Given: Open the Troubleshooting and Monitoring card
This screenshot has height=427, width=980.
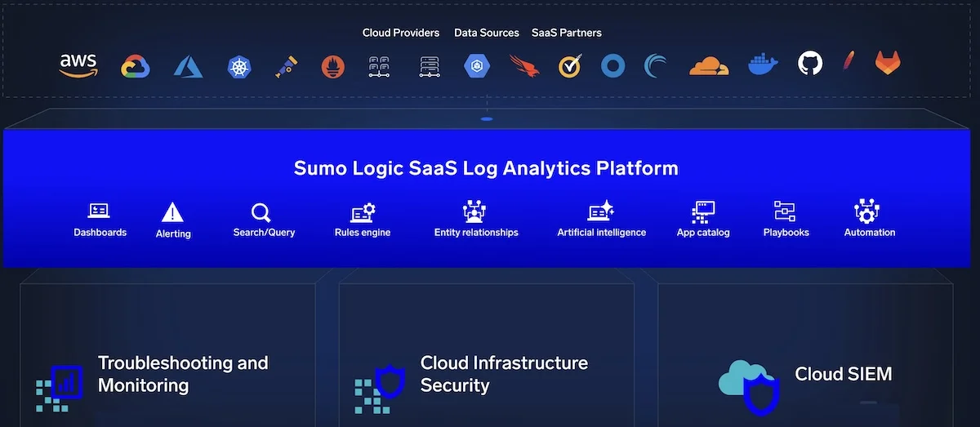Looking at the screenshot, I should (x=167, y=354).
